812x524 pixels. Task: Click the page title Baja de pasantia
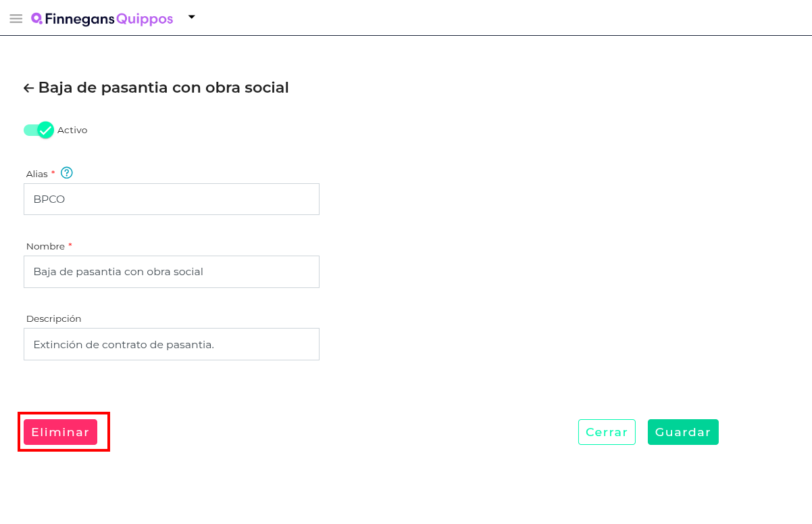tap(163, 88)
